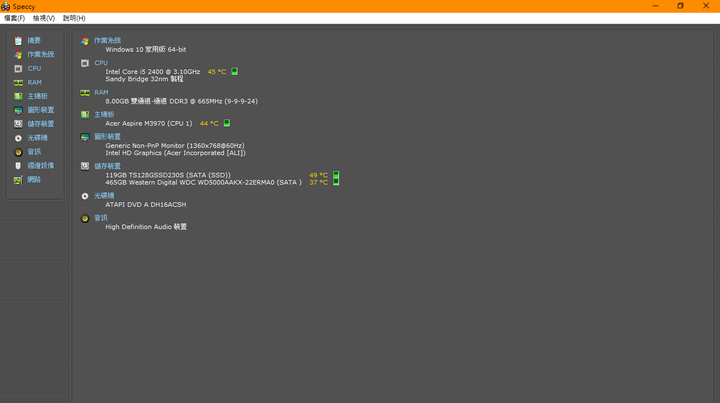This screenshot has width=720, height=403.
Task: Select the 作業系統 Windows icon in sidebar
Action: [x=18, y=55]
